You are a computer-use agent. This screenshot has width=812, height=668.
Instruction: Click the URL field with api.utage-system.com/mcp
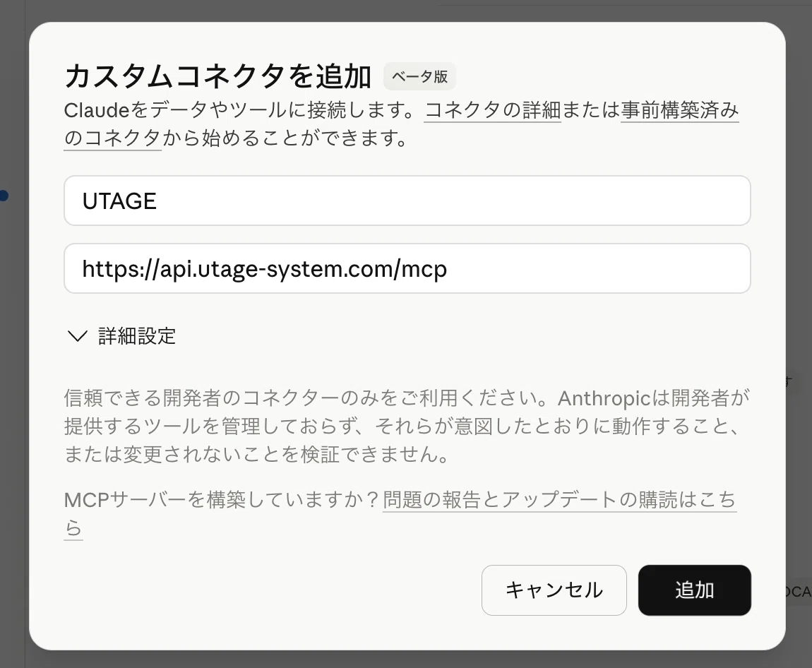pos(407,268)
